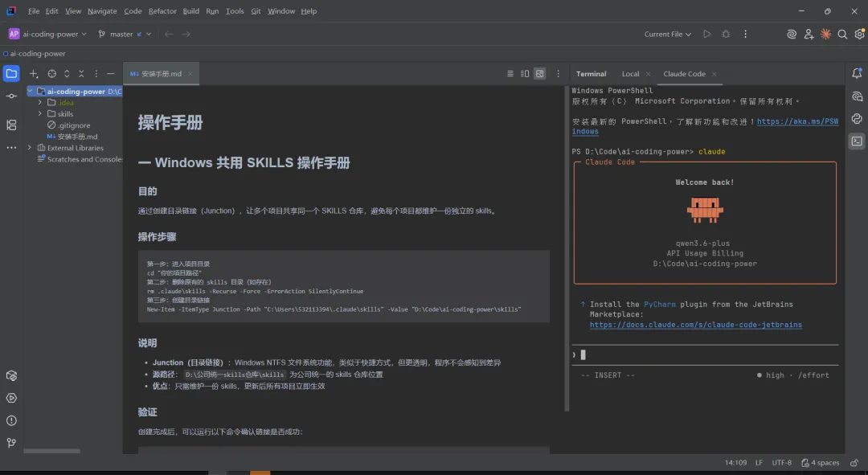The height and width of the screenshot is (475, 868).
Task: Open the Commit tool window
Action: (x=11, y=96)
